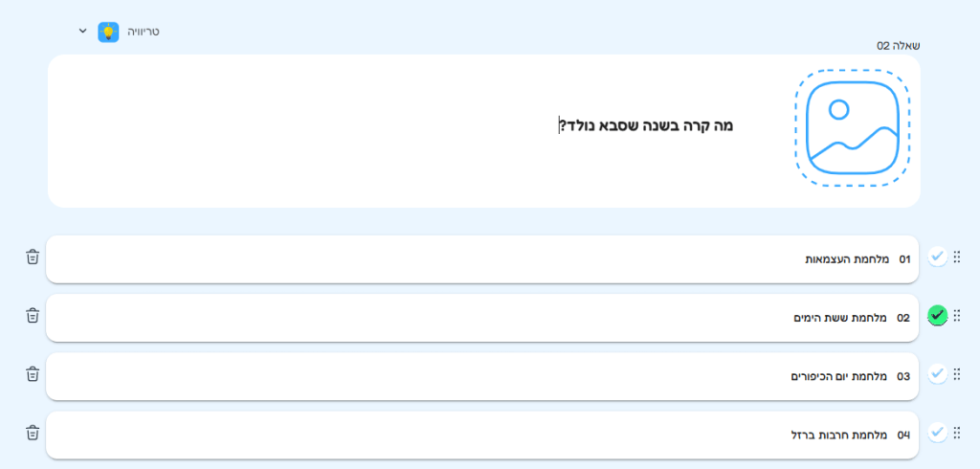Mark answer 01 as correct
This screenshot has height=469, width=980.
(x=937, y=257)
